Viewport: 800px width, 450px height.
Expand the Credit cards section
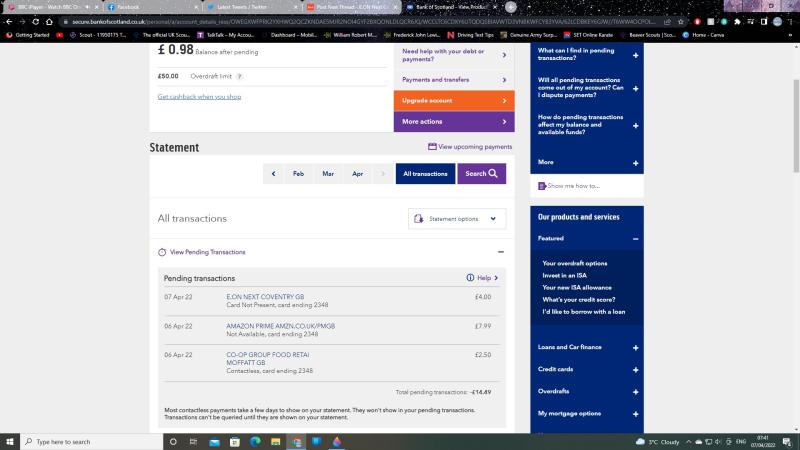tap(587, 369)
